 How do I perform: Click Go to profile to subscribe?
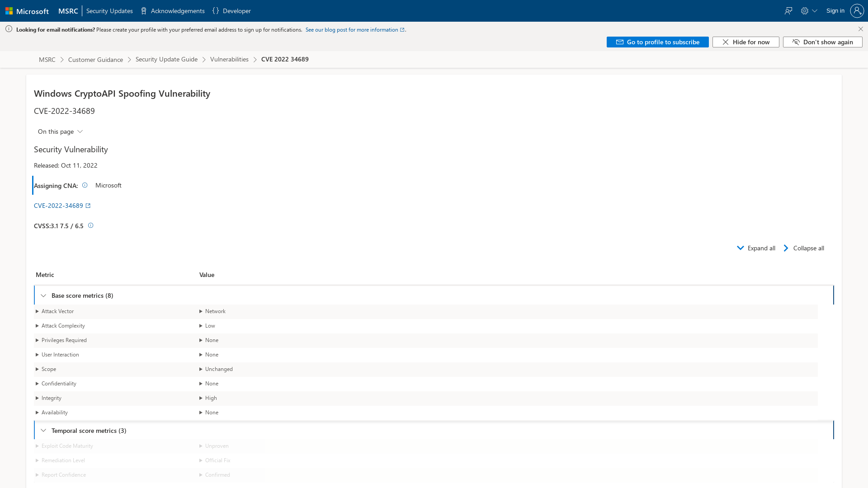(657, 42)
